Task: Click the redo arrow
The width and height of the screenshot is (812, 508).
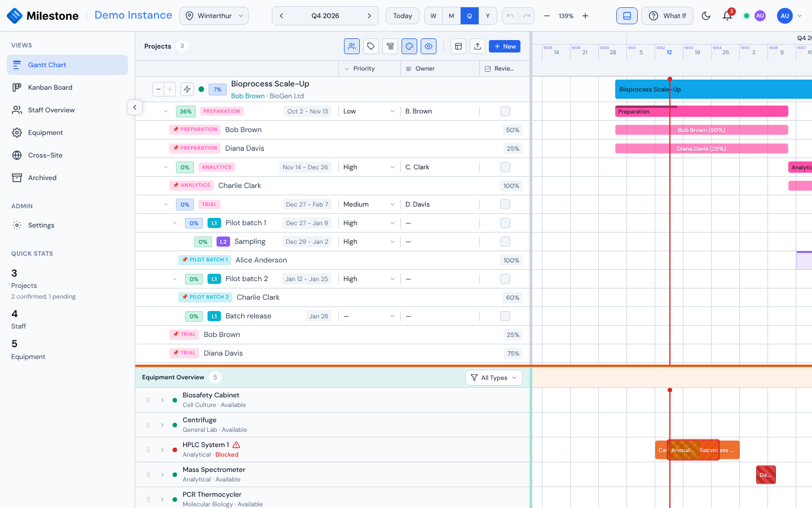Action: point(527,16)
